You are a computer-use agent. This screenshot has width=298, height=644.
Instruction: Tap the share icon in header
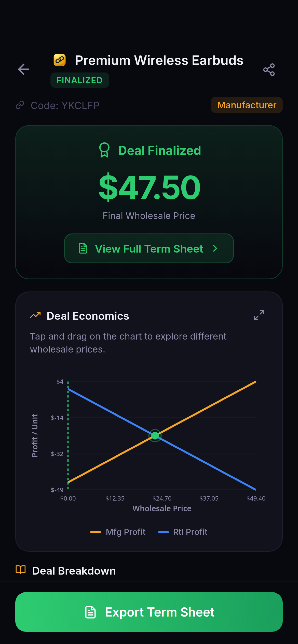click(269, 70)
